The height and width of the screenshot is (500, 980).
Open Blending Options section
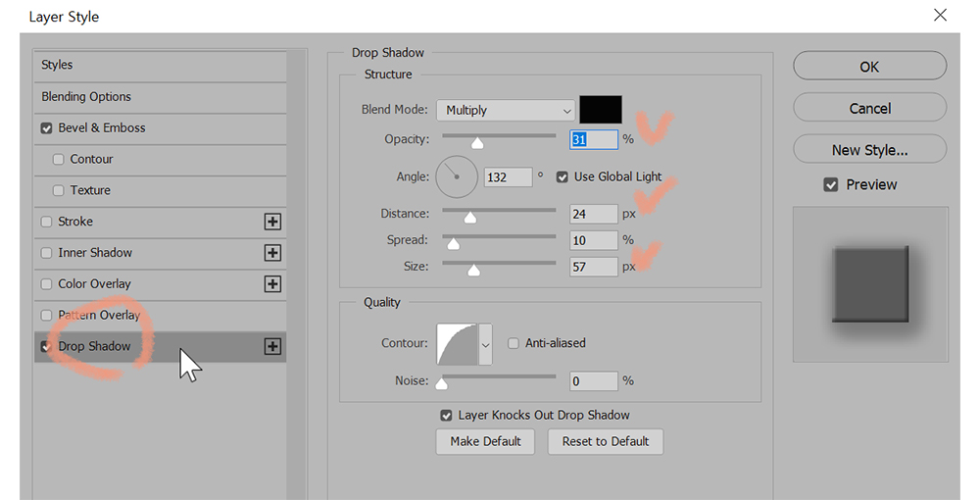pos(161,97)
